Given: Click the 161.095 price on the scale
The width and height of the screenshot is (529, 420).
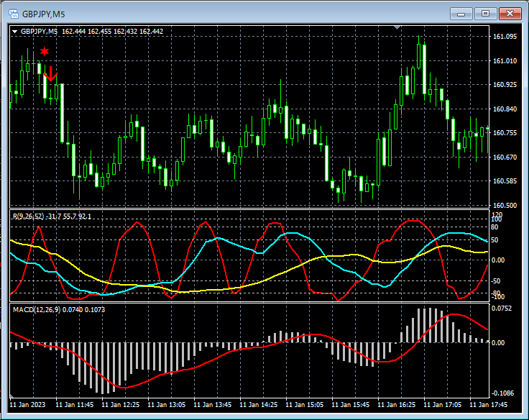Looking at the screenshot, I should click(505, 37).
